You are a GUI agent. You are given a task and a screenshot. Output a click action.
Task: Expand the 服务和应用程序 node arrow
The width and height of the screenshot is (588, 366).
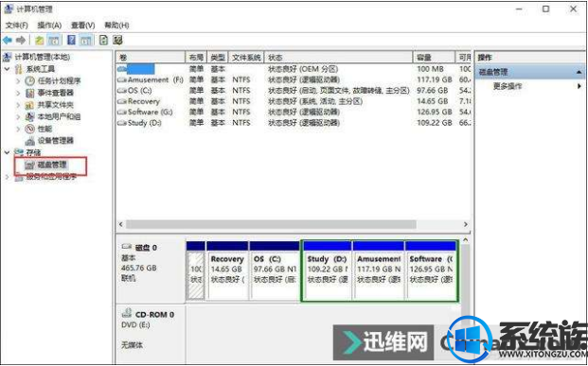[8, 177]
